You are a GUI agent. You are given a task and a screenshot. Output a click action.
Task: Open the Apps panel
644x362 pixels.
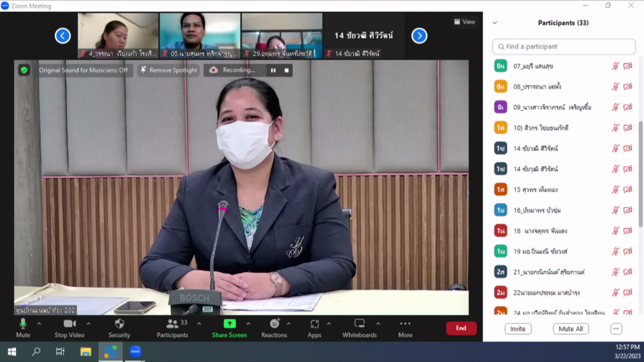coord(315,328)
